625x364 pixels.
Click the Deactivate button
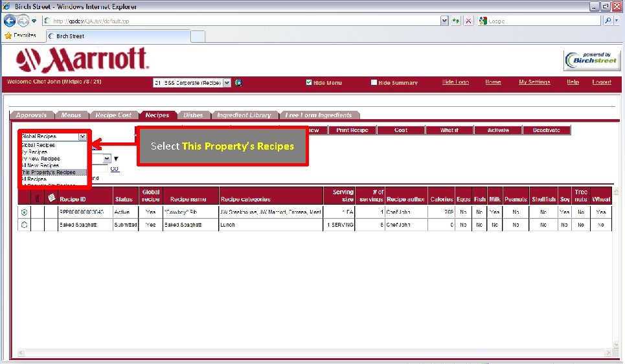547,130
